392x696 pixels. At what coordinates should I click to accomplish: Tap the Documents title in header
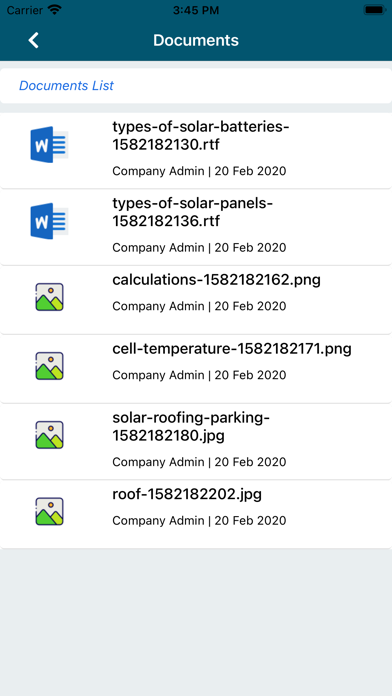coord(196,40)
